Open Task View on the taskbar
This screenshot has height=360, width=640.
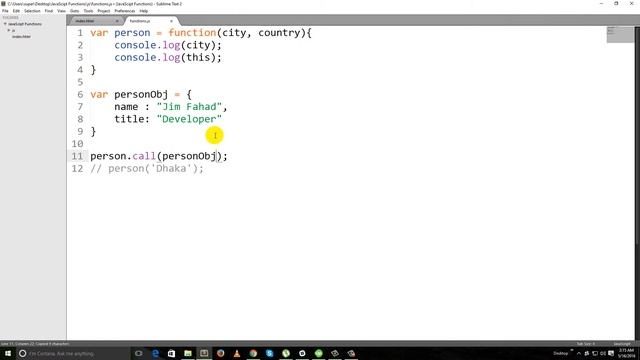[x=139, y=353]
